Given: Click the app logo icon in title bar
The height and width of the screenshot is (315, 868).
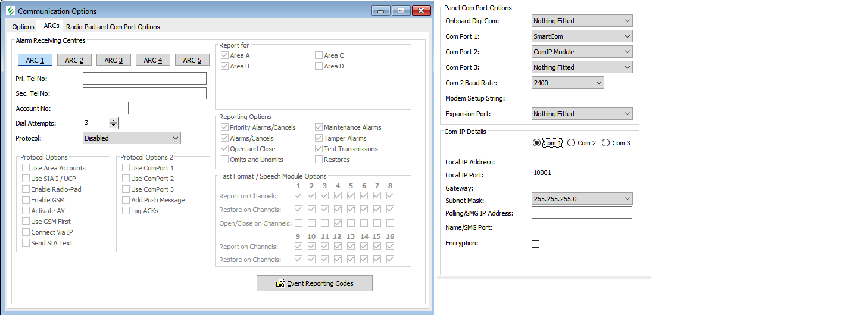Looking at the screenshot, I should (x=10, y=11).
